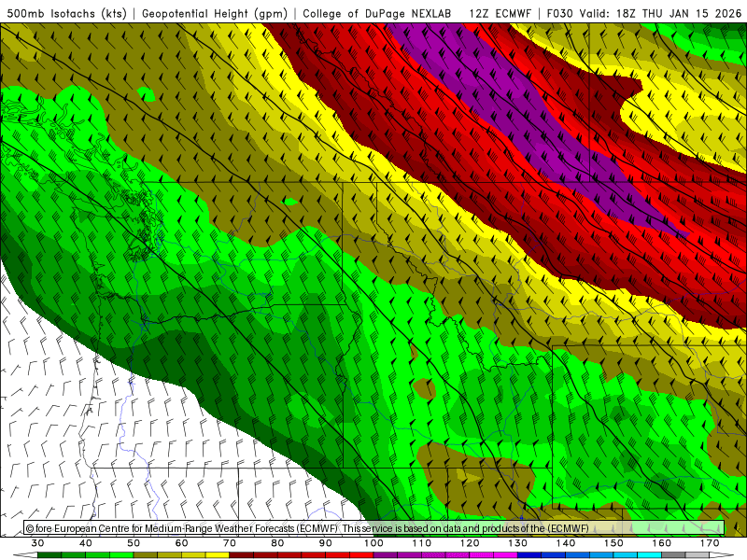Click the '130' label on the color scale

(x=518, y=543)
